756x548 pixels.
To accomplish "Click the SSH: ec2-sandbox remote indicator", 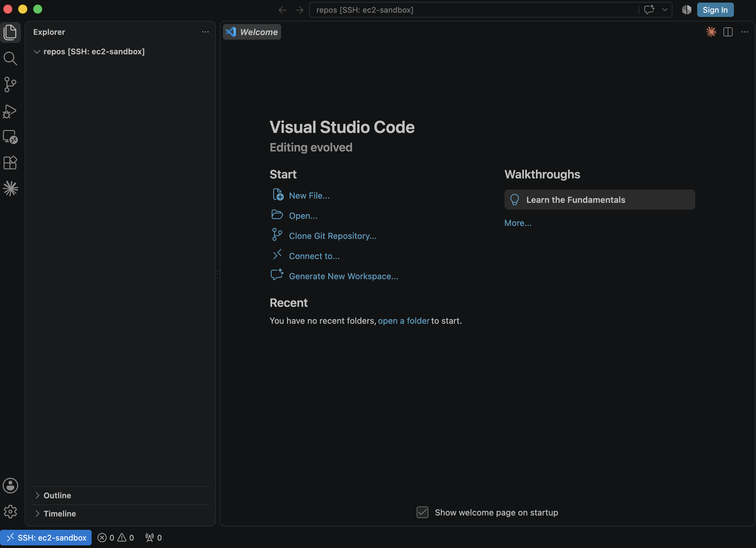I will click(46, 538).
